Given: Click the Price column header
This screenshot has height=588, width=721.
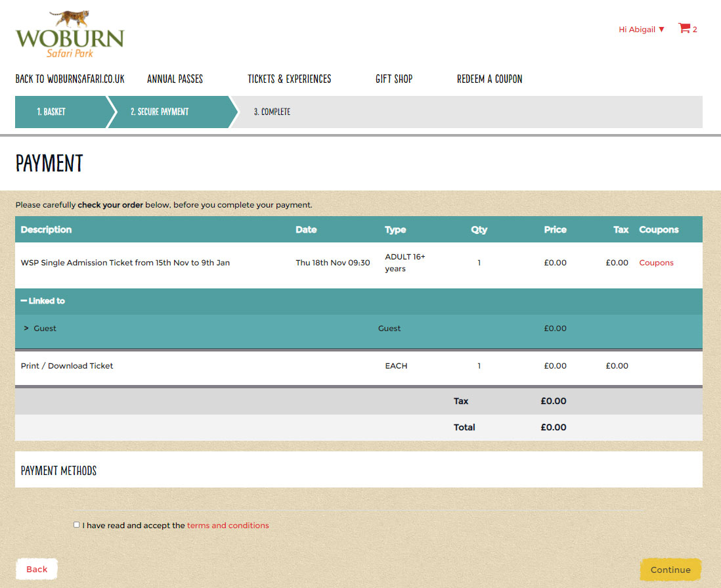Looking at the screenshot, I should [555, 229].
